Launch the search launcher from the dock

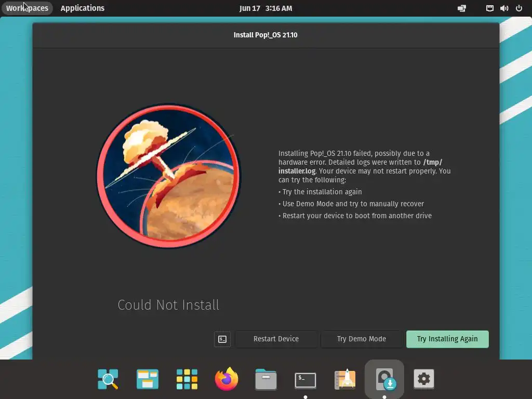(108, 379)
